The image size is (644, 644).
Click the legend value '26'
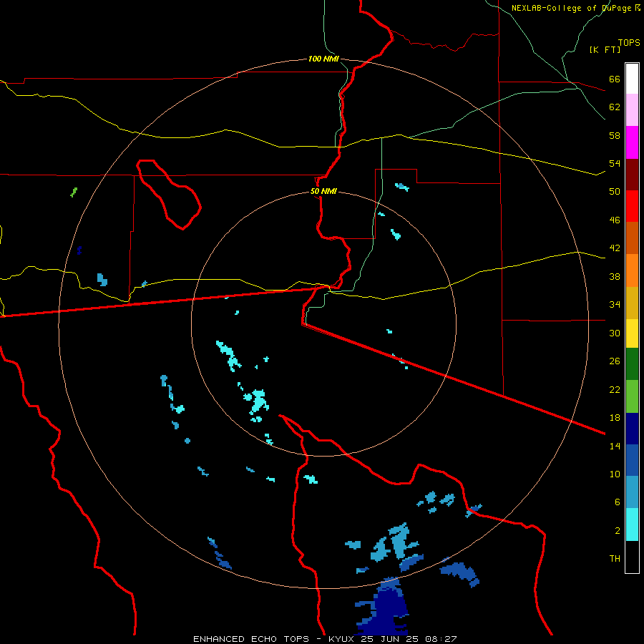click(x=615, y=361)
